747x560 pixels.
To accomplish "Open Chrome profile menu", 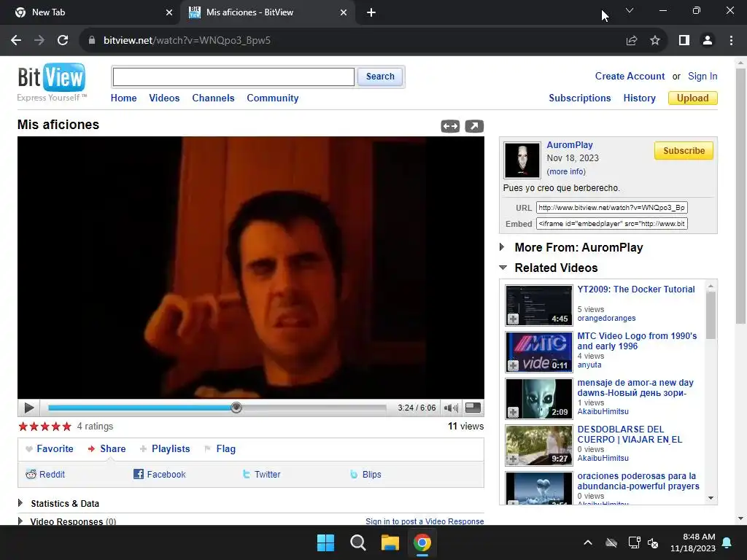I will [708, 41].
